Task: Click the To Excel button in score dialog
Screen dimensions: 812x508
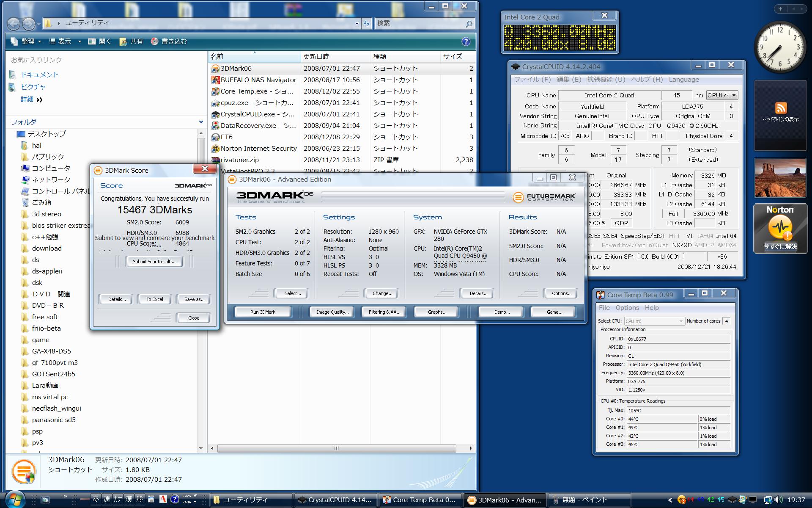Action: point(154,299)
